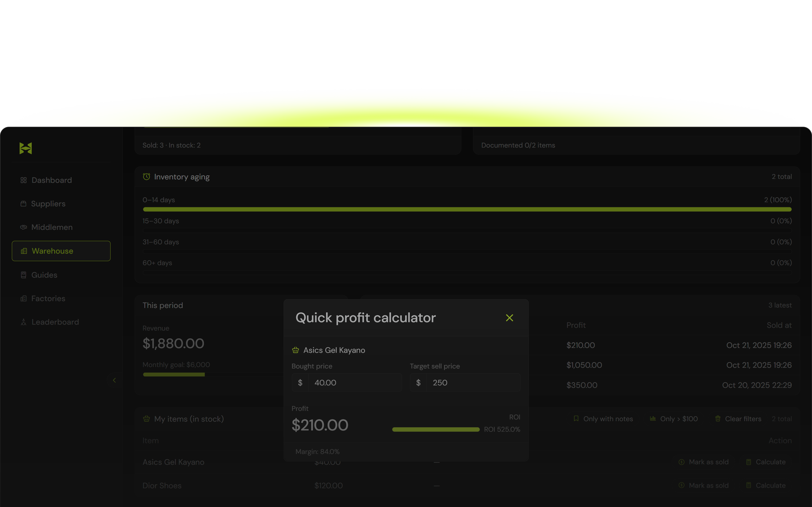Image resolution: width=812 pixels, height=507 pixels.
Task: Click Mark as sold for Asics Gel Kayano
Action: tap(704, 462)
